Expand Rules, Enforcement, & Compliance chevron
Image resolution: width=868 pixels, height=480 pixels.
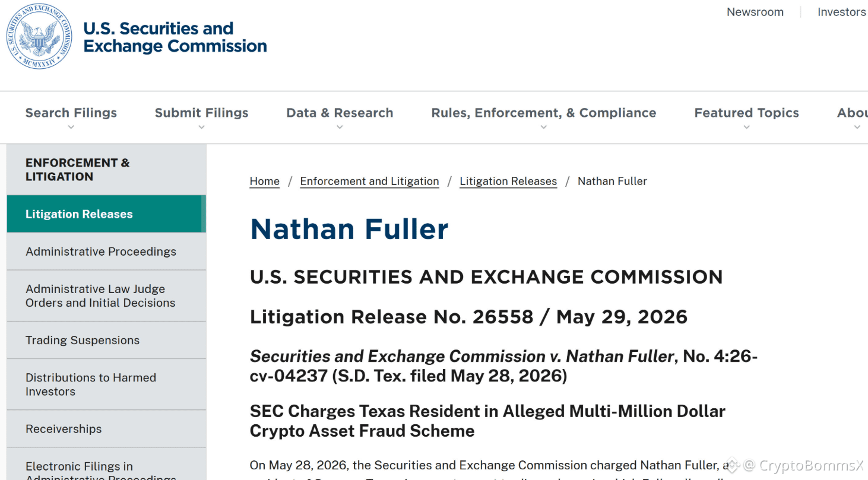point(543,127)
